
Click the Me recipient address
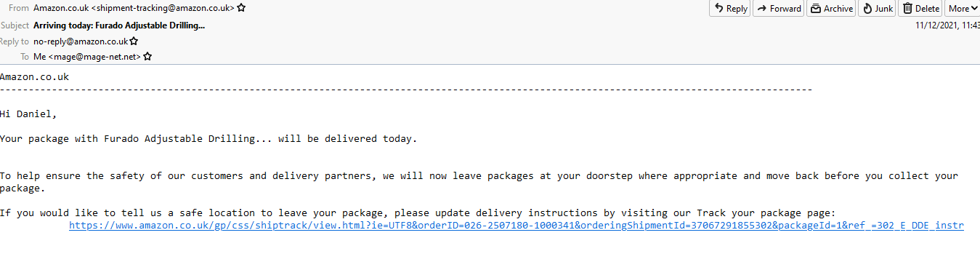click(87, 57)
